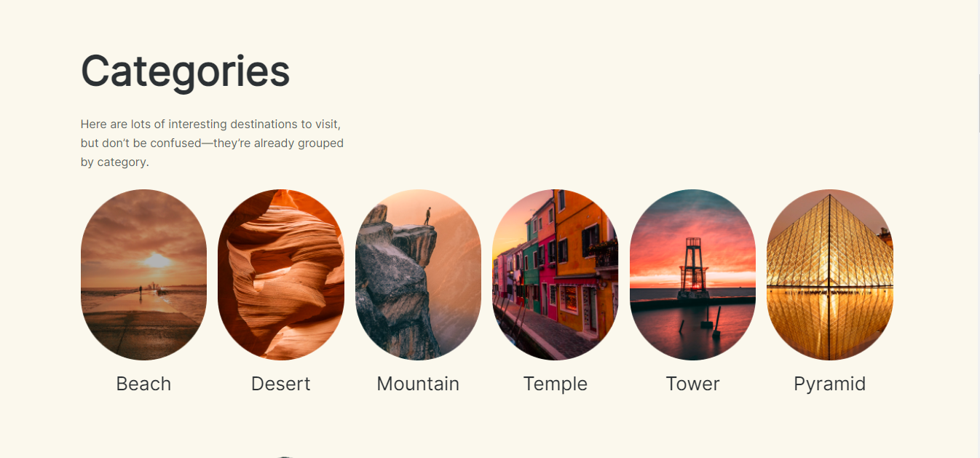
Task: Click the person standing on the cliff
Action: [427, 216]
